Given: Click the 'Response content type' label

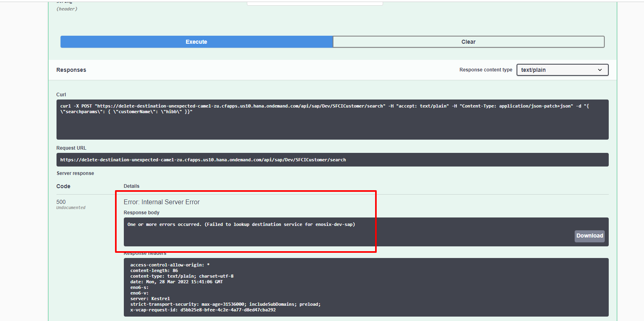Looking at the screenshot, I should tap(486, 70).
